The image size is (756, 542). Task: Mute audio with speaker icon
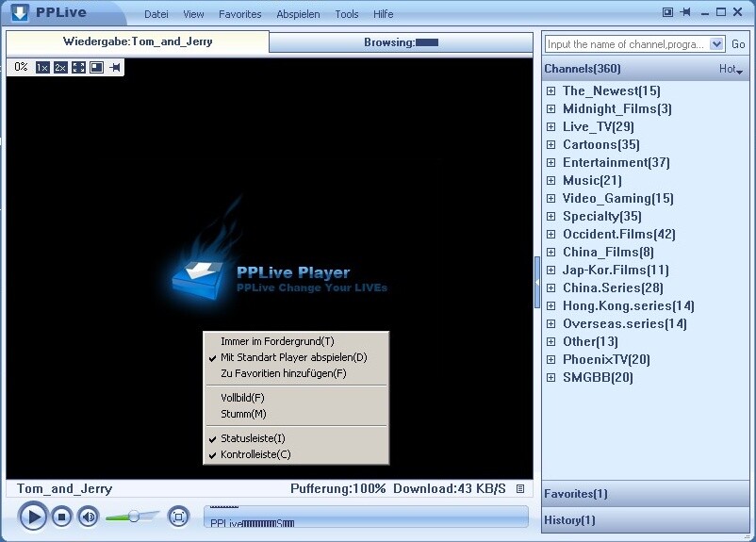89,517
